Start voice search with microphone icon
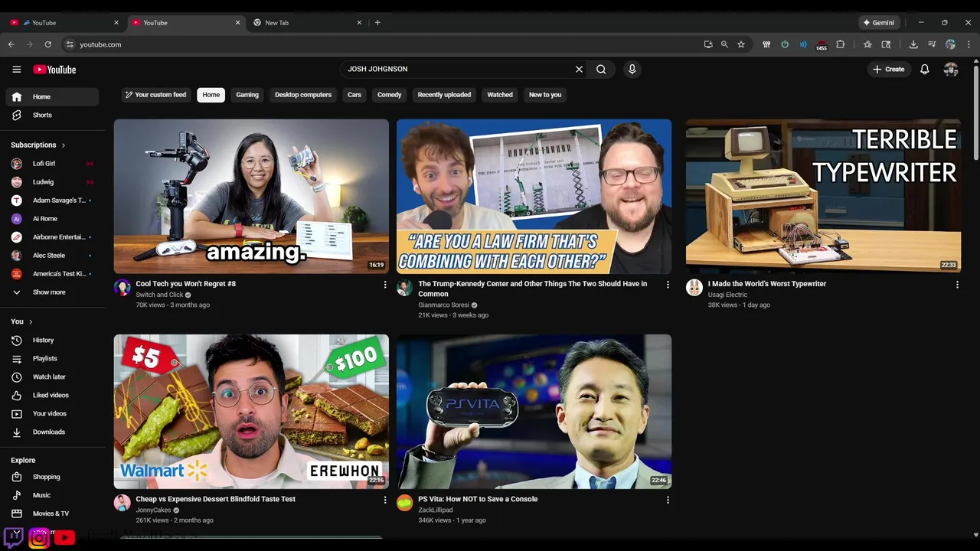This screenshot has height=551, width=980. (x=632, y=69)
